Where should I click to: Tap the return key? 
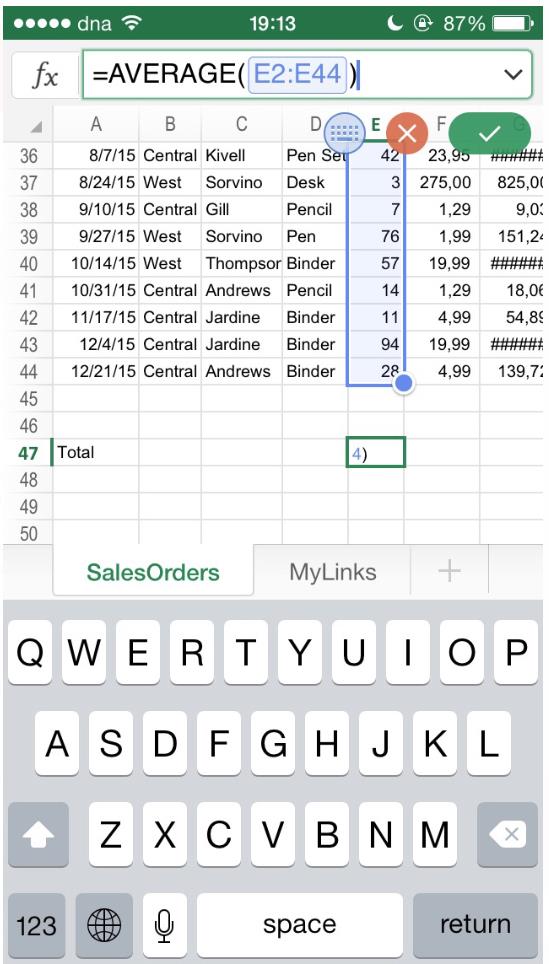[x=475, y=925]
